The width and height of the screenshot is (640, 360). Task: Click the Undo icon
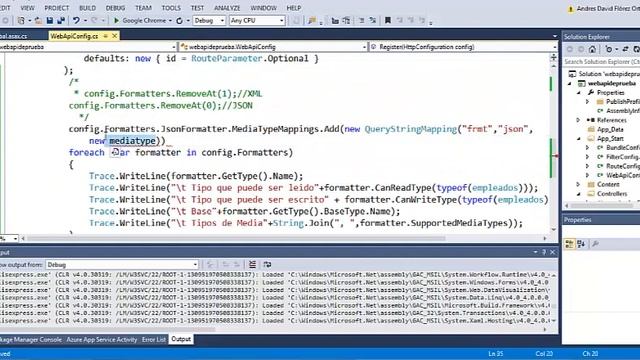pos(76,20)
